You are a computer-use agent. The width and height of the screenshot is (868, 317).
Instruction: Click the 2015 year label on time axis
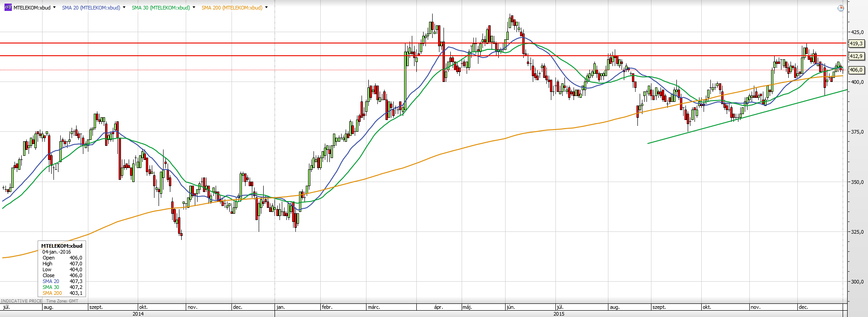point(559,313)
